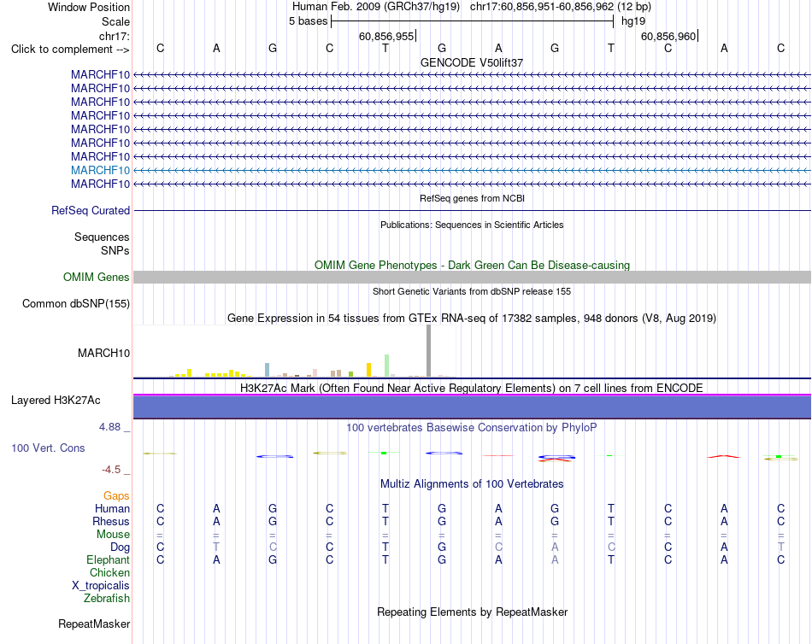Click the Zebrafish species label
Screen dimensions: 812x644
point(107,599)
